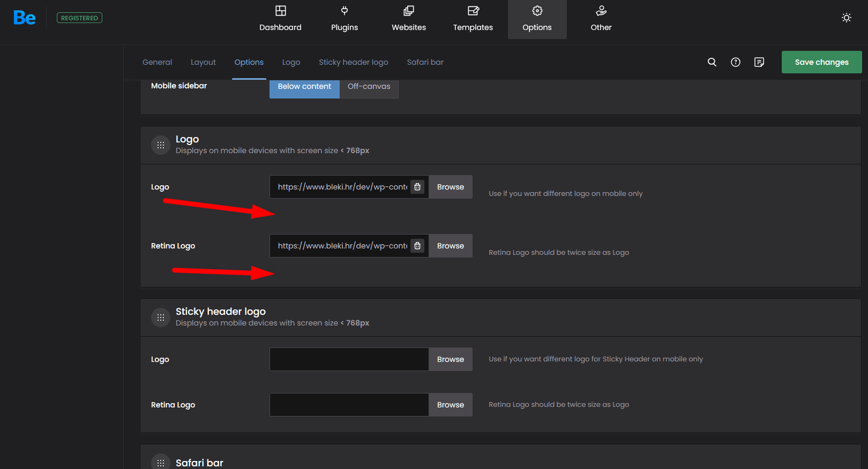Click the Safari bar section handle icon
The height and width of the screenshot is (469, 868).
(161, 463)
